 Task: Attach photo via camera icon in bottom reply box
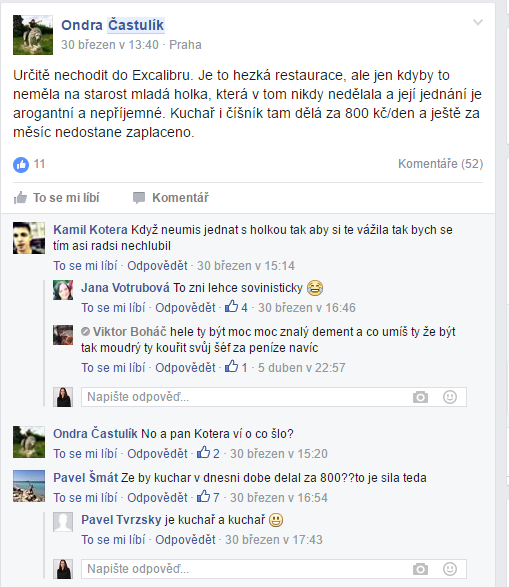tap(420, 569)
